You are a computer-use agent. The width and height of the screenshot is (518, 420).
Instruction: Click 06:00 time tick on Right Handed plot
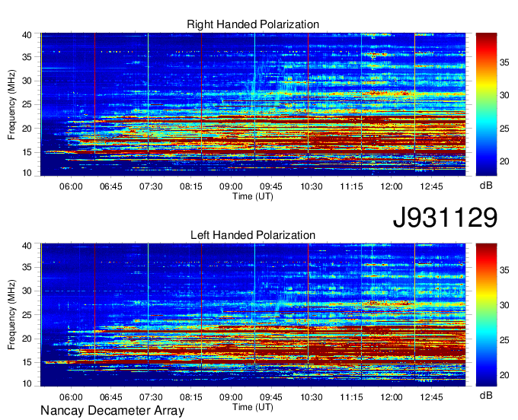(x=71, y=186)
